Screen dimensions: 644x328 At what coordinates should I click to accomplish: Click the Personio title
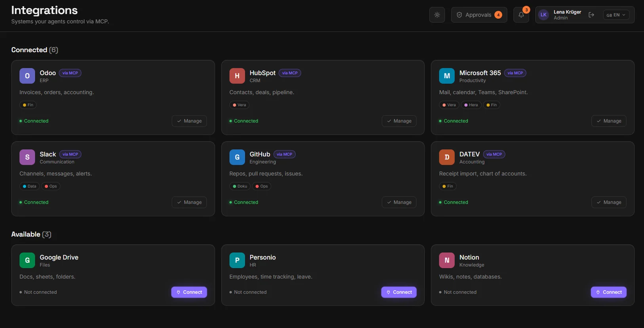click(x=263, y=257)
